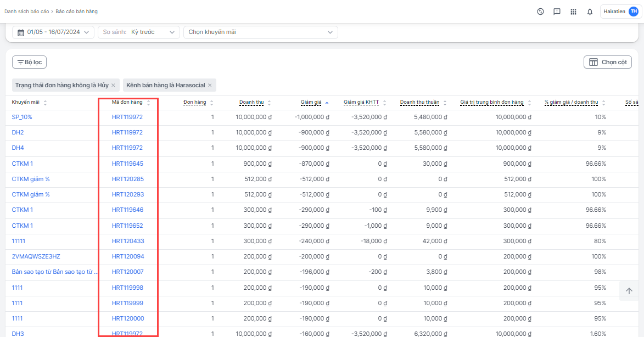Screen dimensions: 644x337
Task: Open the apps grid menu
Action: pos(573,12)
